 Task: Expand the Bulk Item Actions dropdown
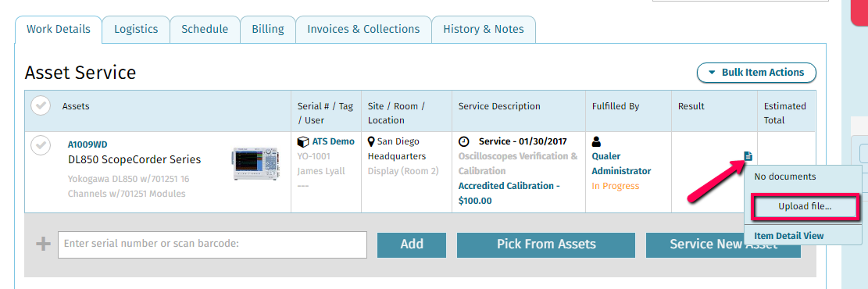(x=756, y=73)
